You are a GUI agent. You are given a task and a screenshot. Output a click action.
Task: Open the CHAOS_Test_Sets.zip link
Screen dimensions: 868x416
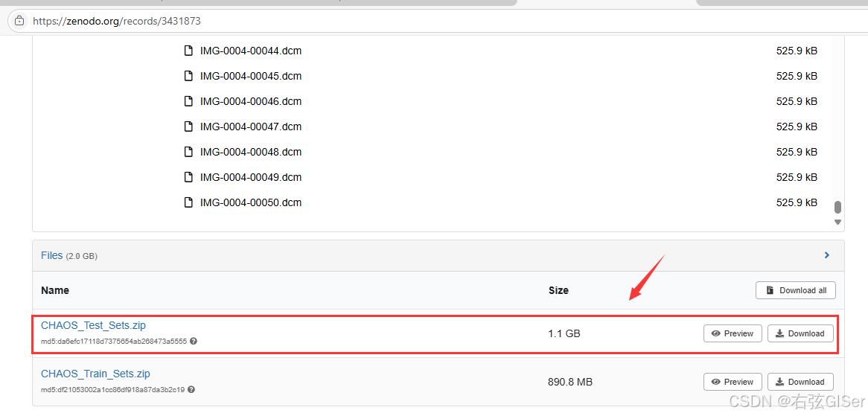pos(94,325)
